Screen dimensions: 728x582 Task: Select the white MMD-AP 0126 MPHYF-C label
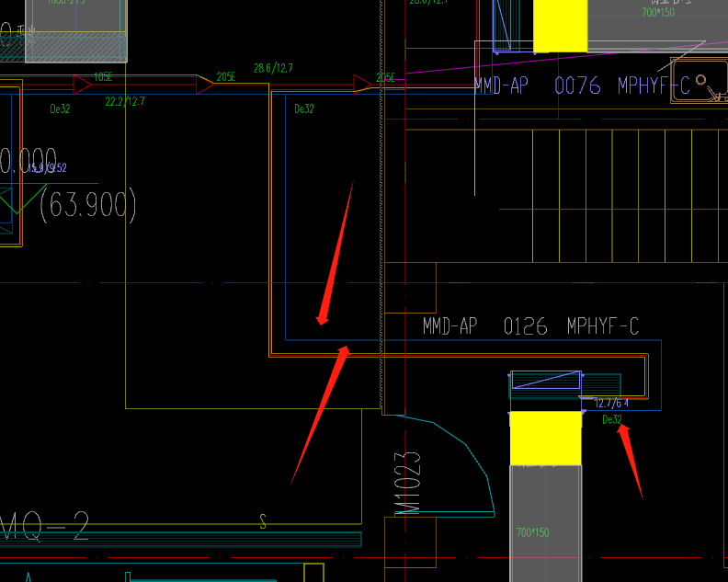click(x=530, y=326)
